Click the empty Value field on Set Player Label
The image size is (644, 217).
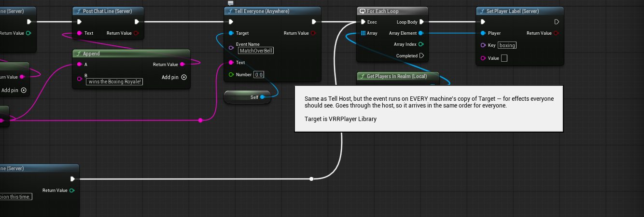click(504, 58)
